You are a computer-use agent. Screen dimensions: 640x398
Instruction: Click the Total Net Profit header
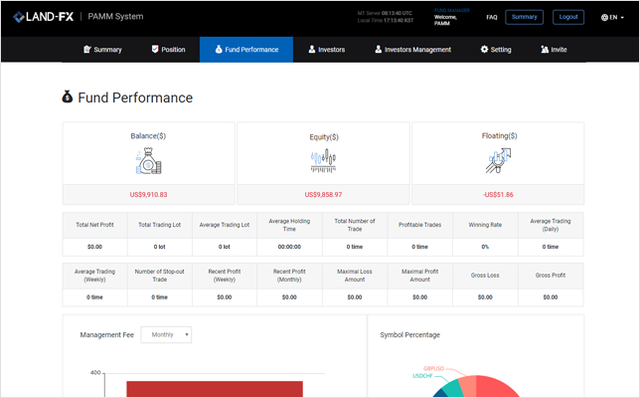95,225
